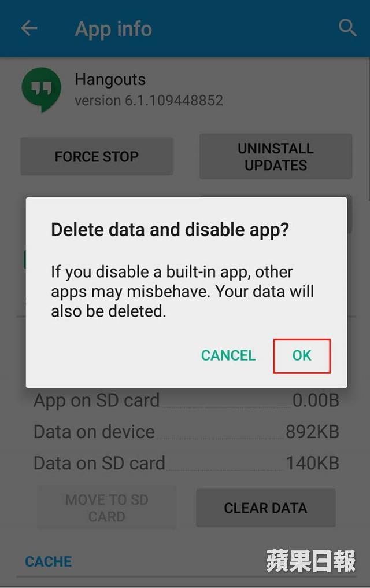The height and width of the screenshot is (588, 370).
Task: Tap the FORCE STOP button
Action: tap(97, 156)
